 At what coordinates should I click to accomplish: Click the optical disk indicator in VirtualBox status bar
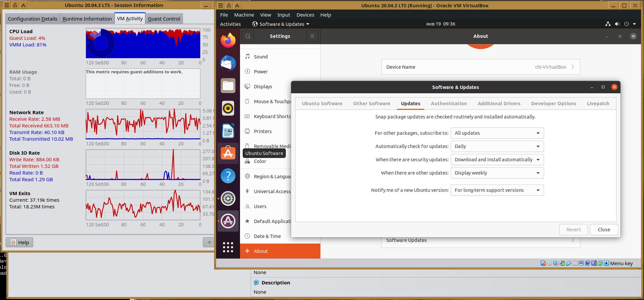pyautogui.click(x=550, y=263)
